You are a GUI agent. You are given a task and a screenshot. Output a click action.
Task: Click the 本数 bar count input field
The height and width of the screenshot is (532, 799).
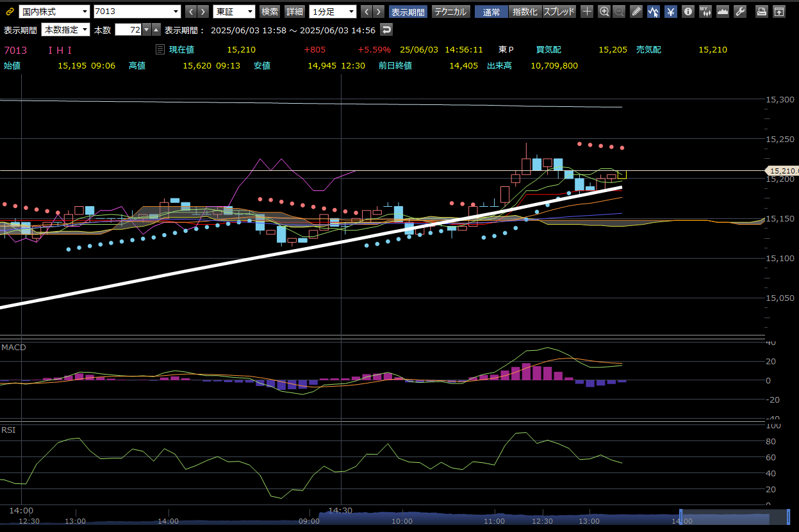click(x=128, y=30)
